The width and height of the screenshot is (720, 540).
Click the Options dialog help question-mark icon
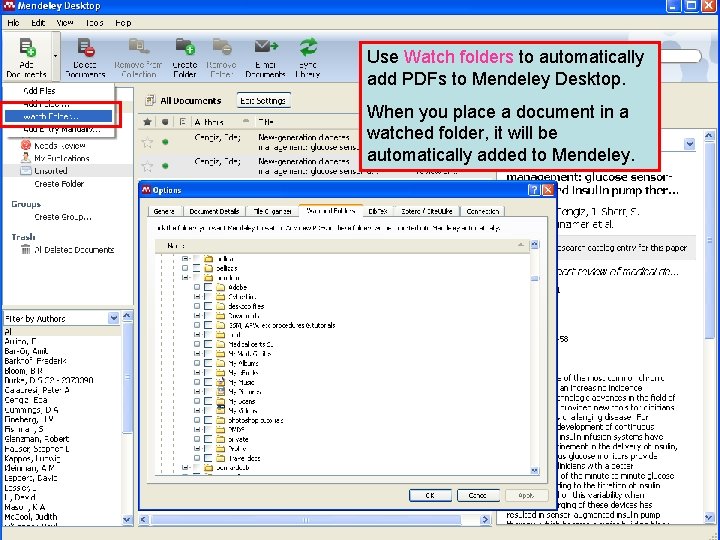tap(534, 190)
